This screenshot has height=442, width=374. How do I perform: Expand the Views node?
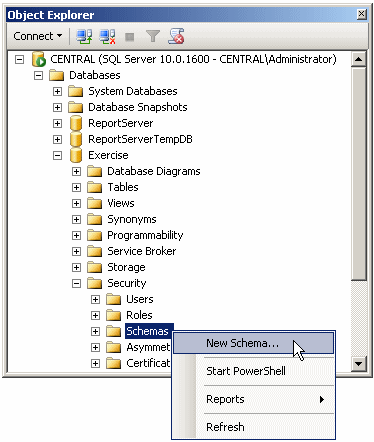[x=77, y=204]
